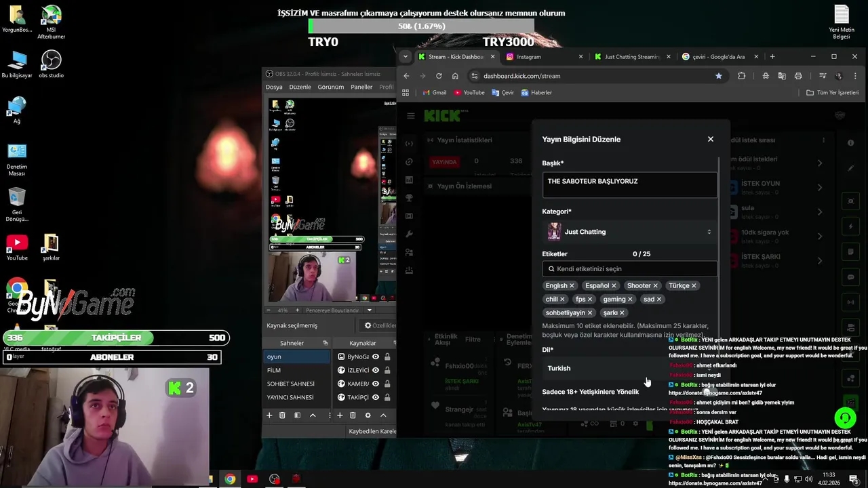Hide the KAMERA source in OBS
Image resolution: width=868 pixels, height=488 pixels.
[x=376, y=384]
